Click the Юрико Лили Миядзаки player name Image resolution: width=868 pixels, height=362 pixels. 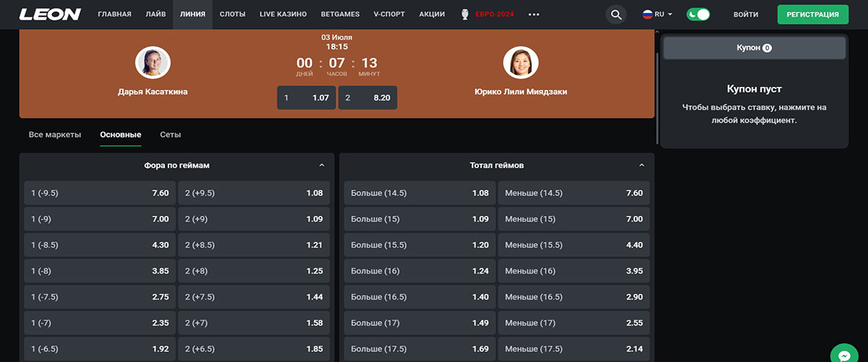point(521,92)
